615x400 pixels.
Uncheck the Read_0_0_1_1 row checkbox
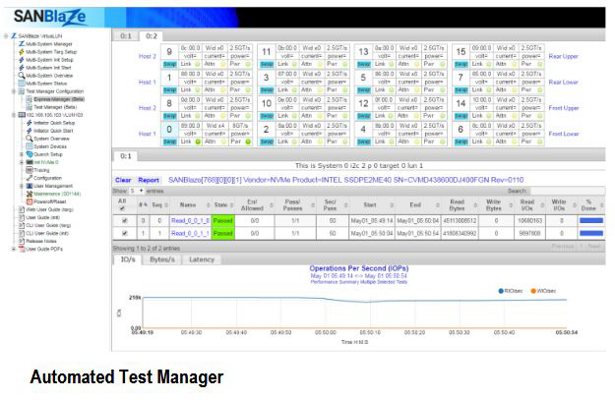pyautogui.click(x=124, y=233)
